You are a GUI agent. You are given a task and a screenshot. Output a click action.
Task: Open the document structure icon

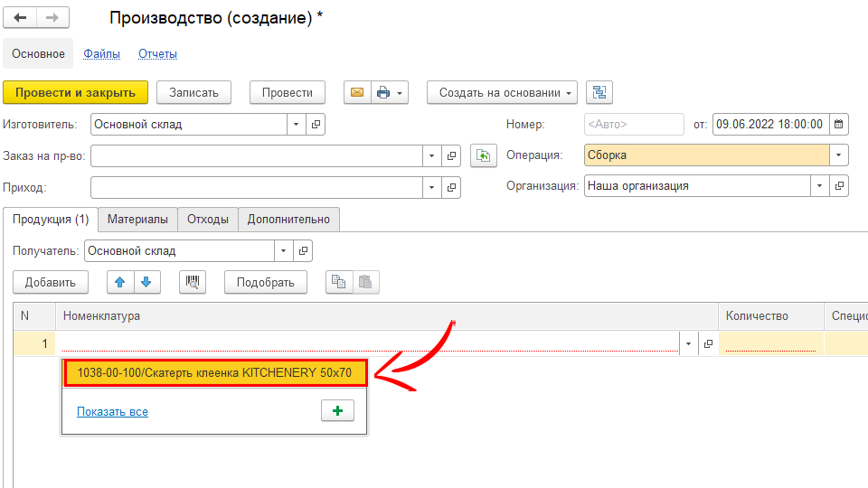599,92
